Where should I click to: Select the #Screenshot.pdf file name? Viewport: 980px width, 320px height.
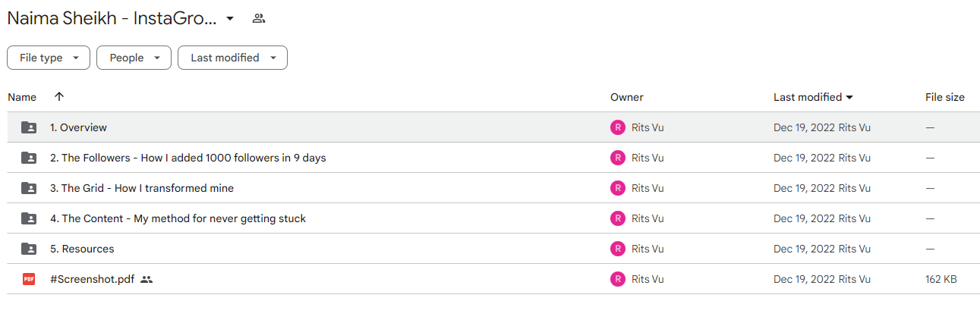coord(93,279)
